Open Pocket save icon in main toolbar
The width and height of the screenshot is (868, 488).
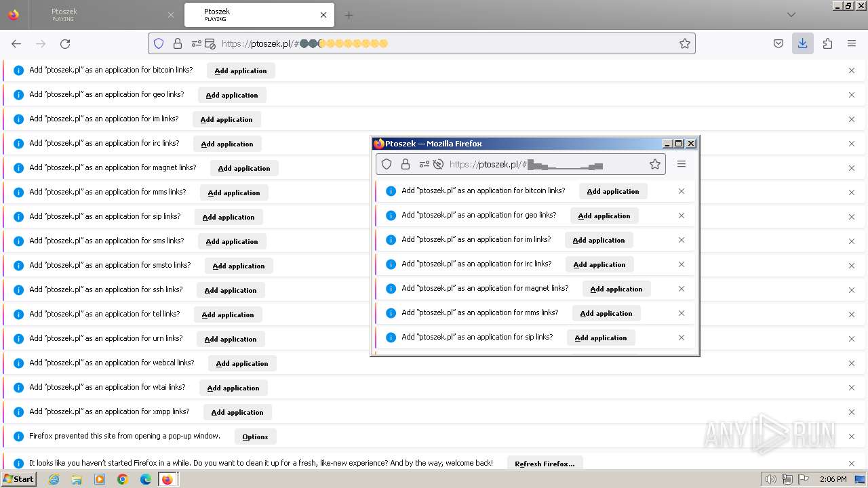tap(778, 43)
